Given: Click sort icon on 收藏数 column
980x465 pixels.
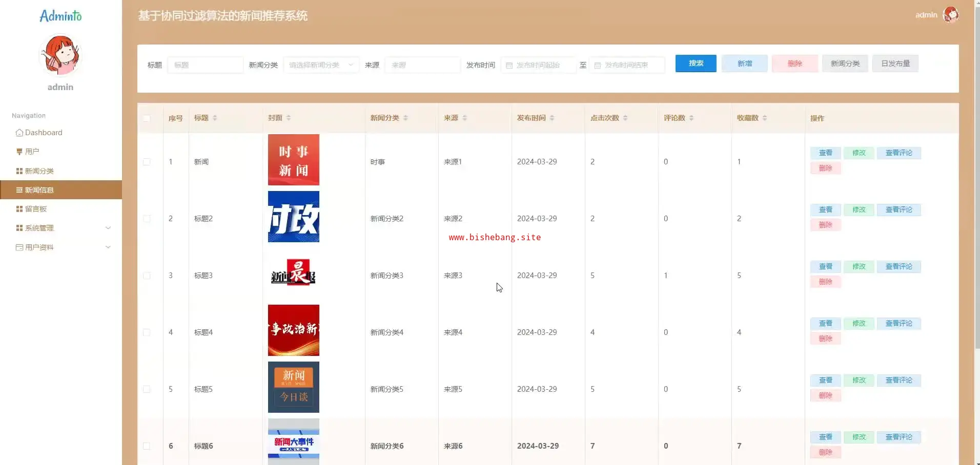Looking at the screenshot, I should (765, 118).
